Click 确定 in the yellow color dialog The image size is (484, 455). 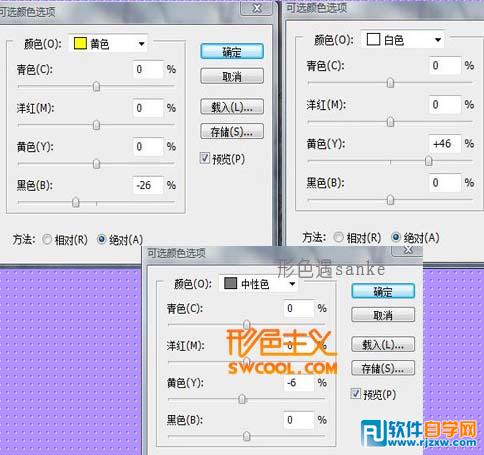click(x=232, y=52)
